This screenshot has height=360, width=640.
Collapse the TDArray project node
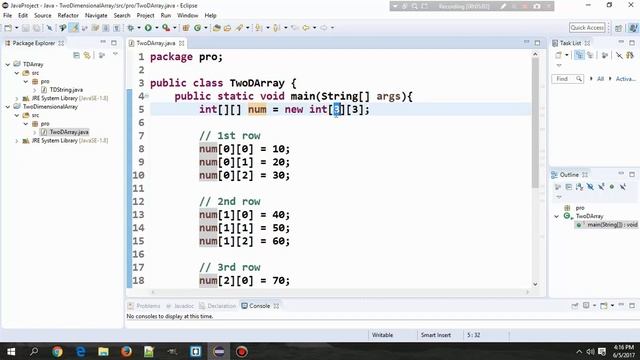pos(8,64)
